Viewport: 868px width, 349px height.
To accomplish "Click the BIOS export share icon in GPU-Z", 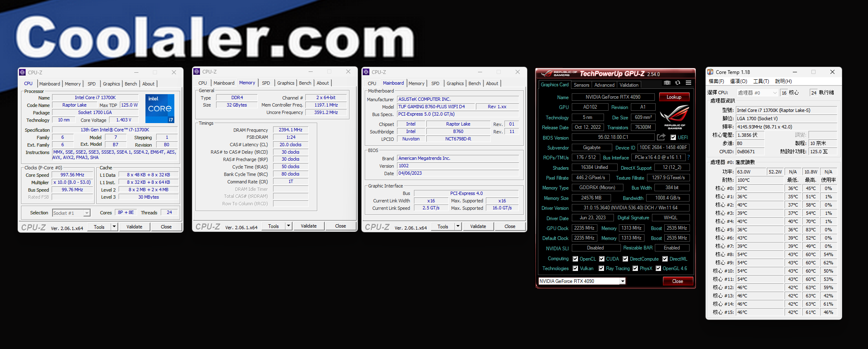I will (661, 137).
